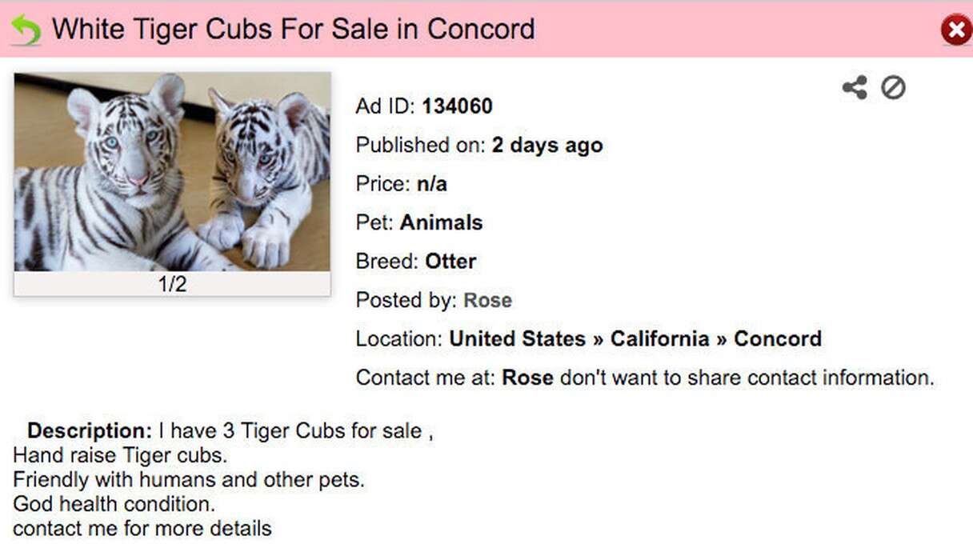Click the Animals pet category

[441, 222]
